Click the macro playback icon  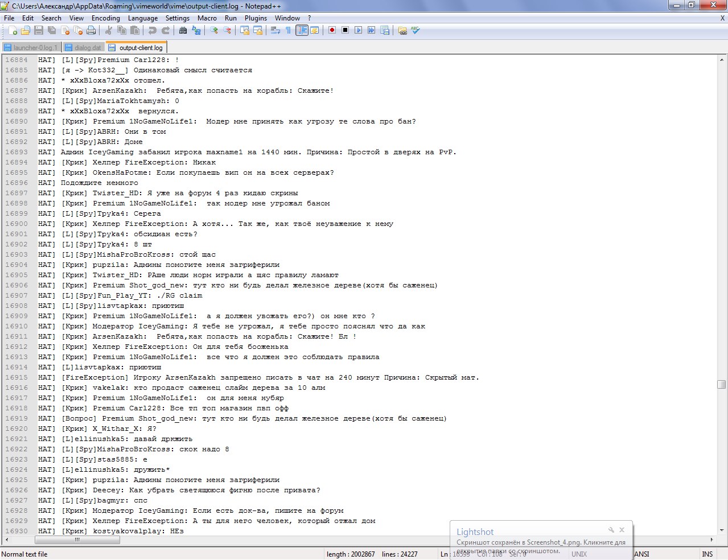pyautogui.click(x=358, y=30)
